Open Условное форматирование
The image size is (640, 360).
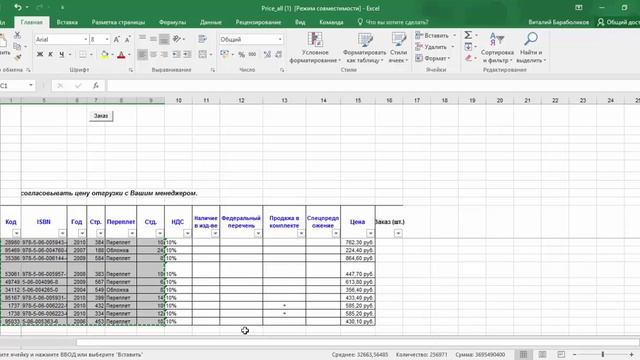[x=315, y=48]
